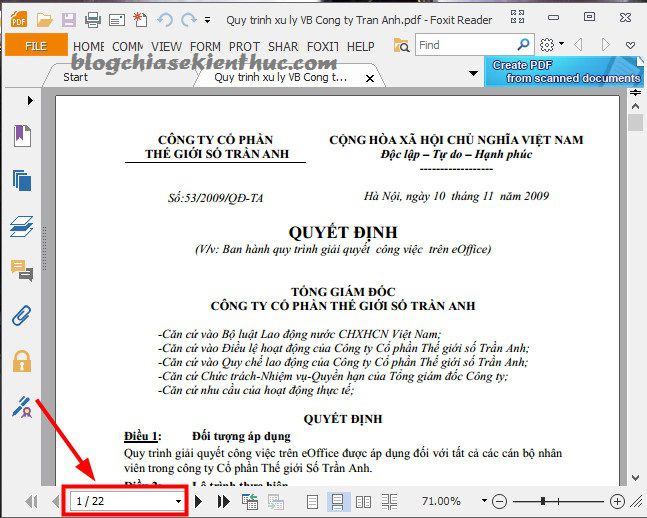Create a new PDF from the blank page icon
The width and height of the screenshot is (647, 518).
[140, 19]
